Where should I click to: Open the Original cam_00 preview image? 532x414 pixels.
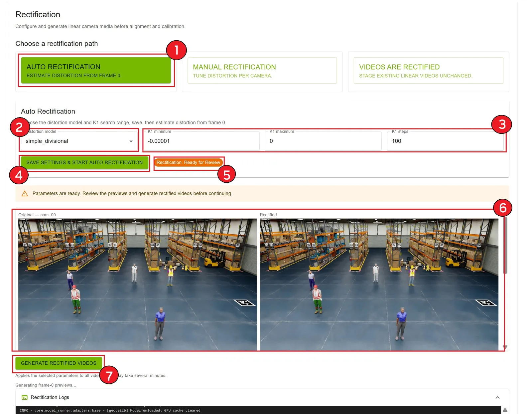(138, 285)
